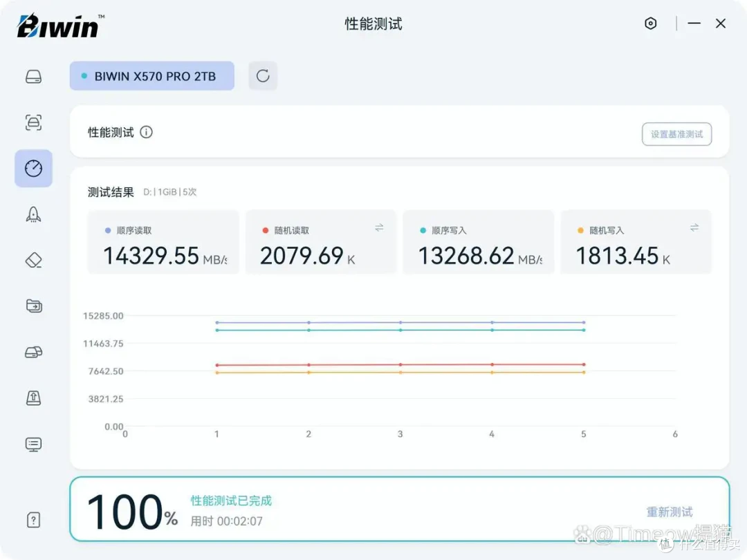Viewport: 747px width, 560px height.
Task: Click the D: | 1GiB | 5次 test parameters
Action: (x=170, y=192)
